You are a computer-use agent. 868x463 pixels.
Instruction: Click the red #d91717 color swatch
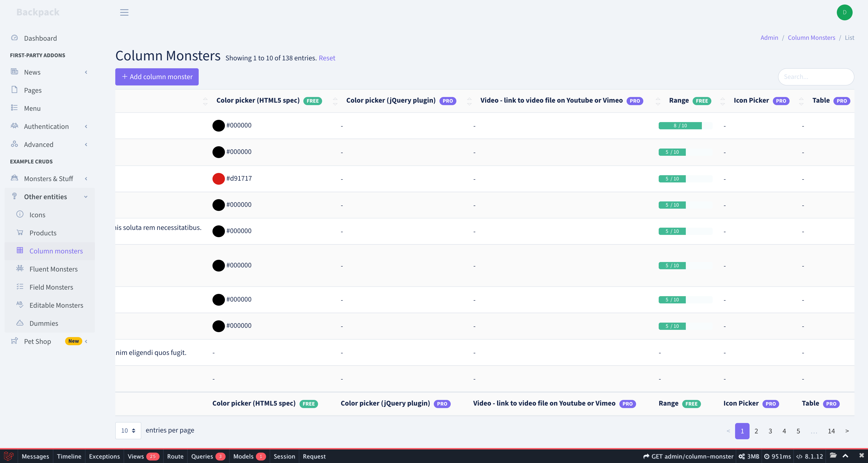pos(218,179)
